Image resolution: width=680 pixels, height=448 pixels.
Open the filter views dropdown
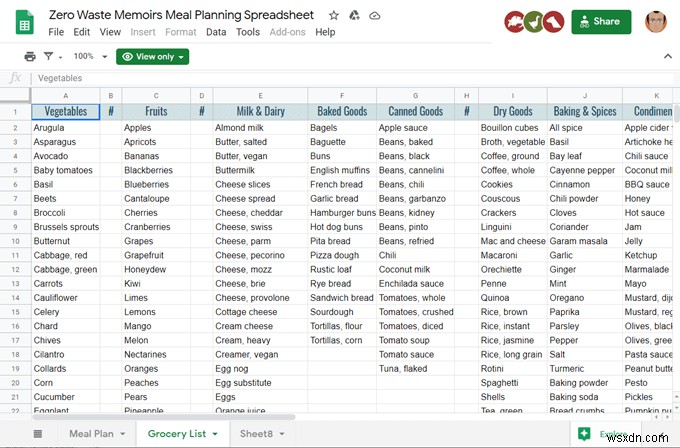point(52,57)
